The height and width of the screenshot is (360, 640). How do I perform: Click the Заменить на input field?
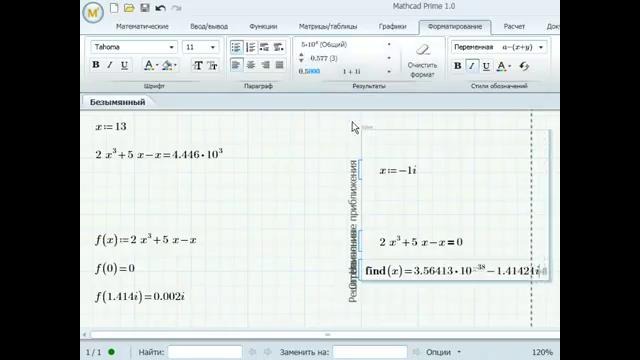tap(370, 352)
